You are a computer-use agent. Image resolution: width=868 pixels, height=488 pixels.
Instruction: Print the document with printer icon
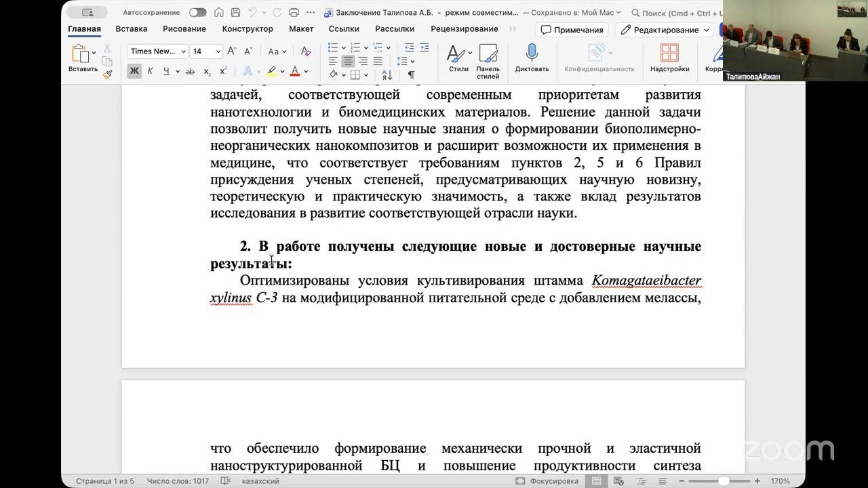point(294,12)
